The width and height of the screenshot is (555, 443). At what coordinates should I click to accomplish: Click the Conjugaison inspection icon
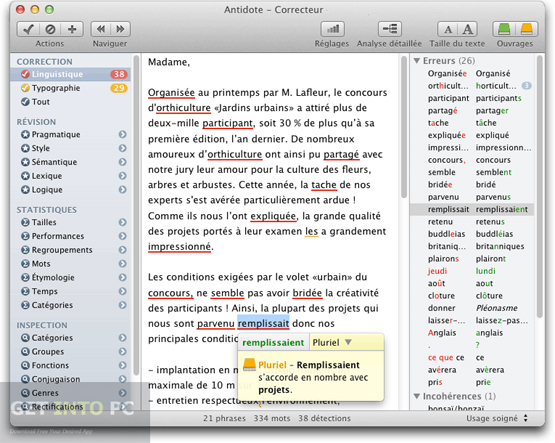tap(25, 379)
